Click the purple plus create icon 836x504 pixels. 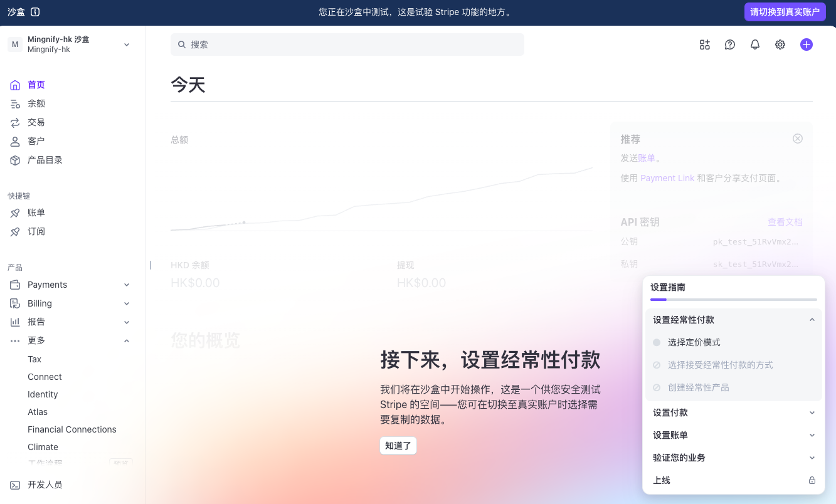[806, 45]
